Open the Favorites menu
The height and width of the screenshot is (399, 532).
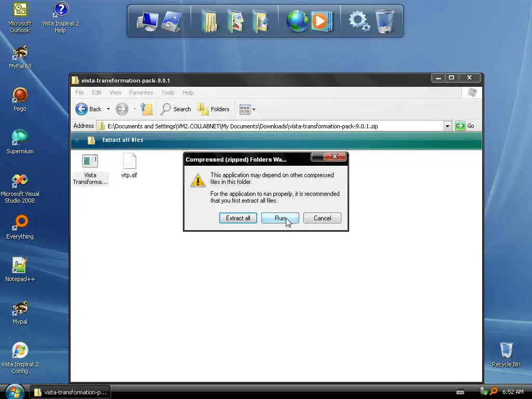[x=141, y=92]
